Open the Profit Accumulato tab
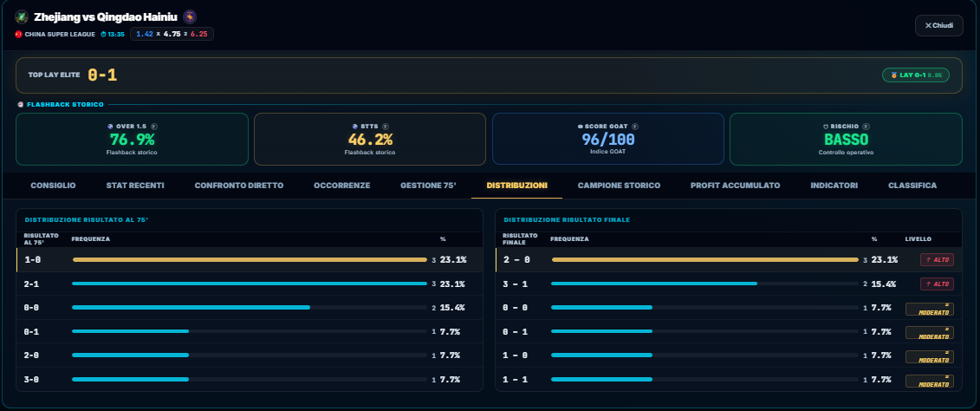This screenshot has width=980, height=411. point(735,186)
